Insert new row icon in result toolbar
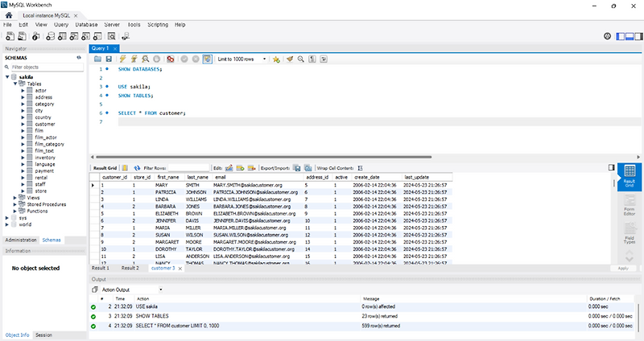 point(240,168)
